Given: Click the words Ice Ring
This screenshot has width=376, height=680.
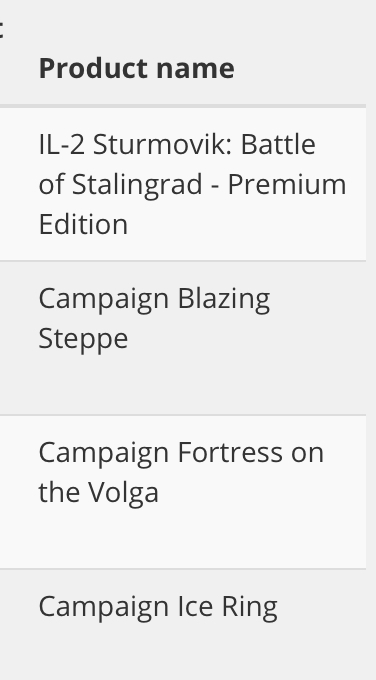Looking at the screenshot, I should click(228, 607).
